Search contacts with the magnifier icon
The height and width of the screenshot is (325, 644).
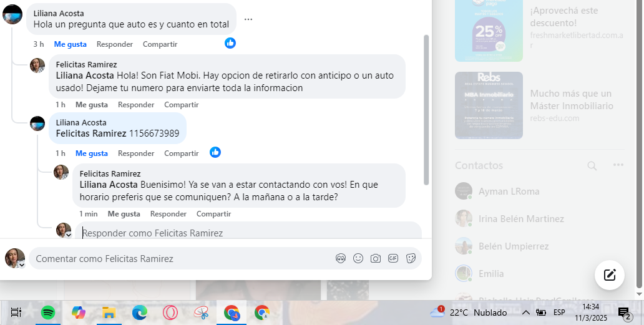click(x=592, y=166)
